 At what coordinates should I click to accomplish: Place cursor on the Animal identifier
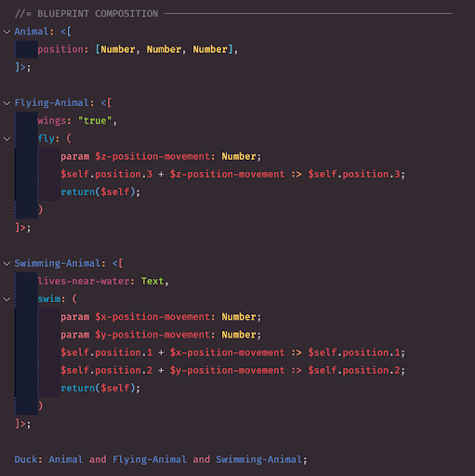(x=32, y=32)
